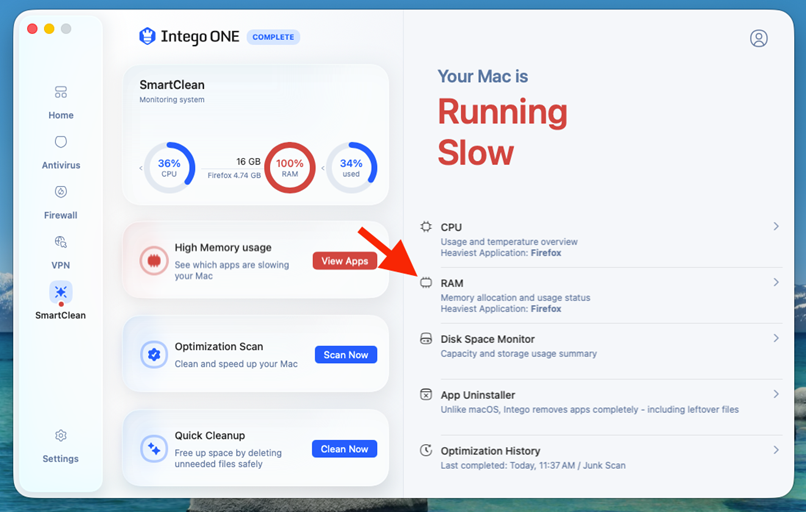Click the High Memory usage chip icon
The width and height of the screenshot is (806, 512).
154,261
